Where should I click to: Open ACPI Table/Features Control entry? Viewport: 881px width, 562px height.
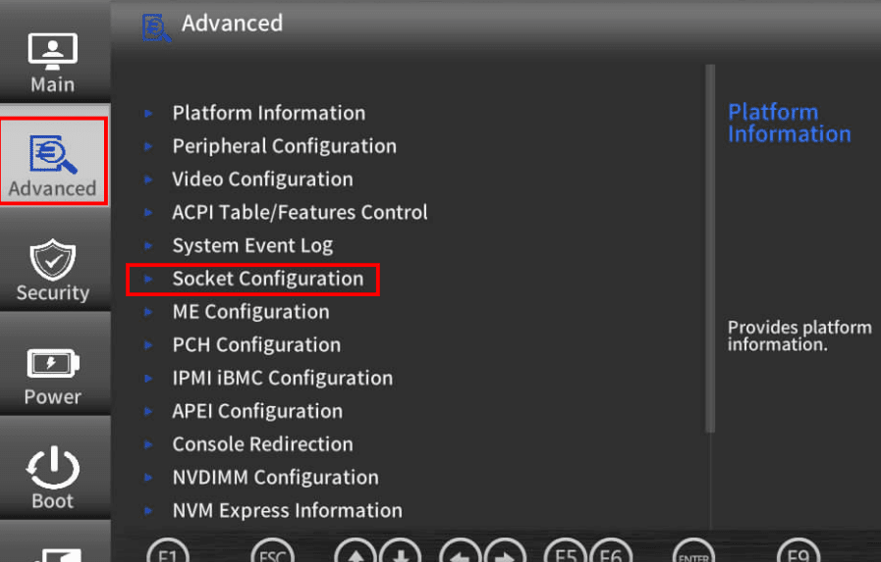[x=299, y=212]
